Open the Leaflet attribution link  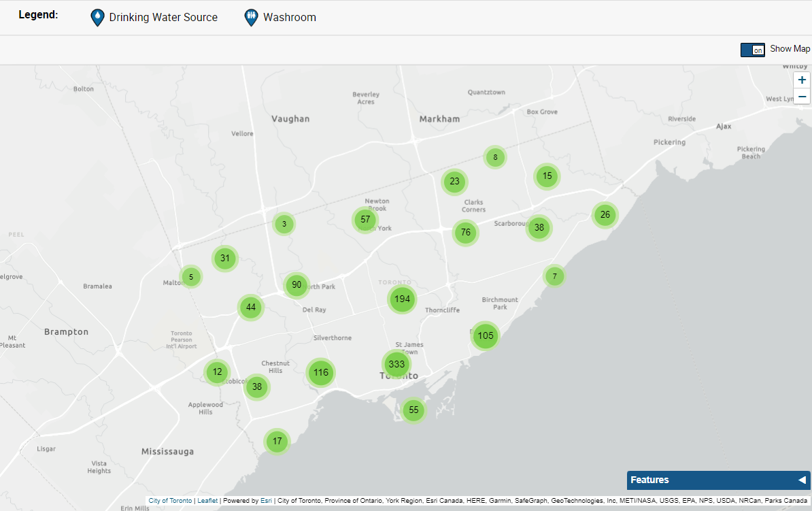[x=207, y=501]
